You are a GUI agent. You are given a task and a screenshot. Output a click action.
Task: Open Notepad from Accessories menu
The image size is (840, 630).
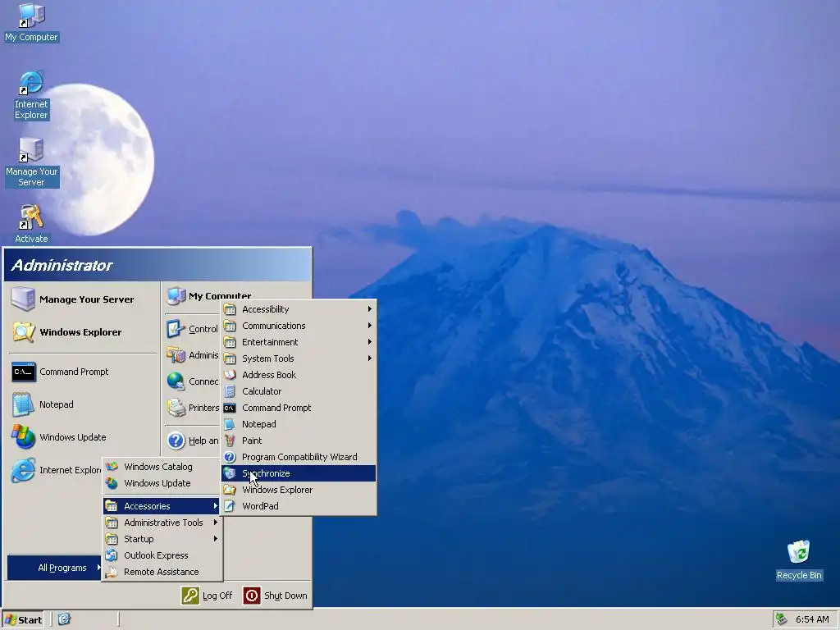pos(299,424)
